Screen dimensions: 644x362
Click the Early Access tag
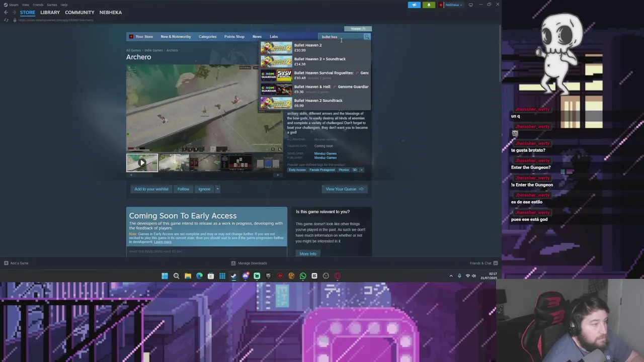pyautogui.click(x=297, y=170)
